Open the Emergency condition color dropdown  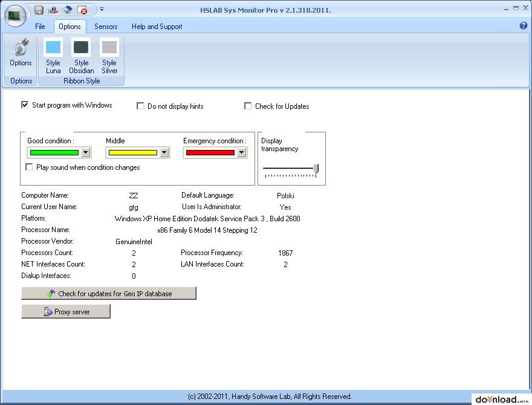click(242, 153)
